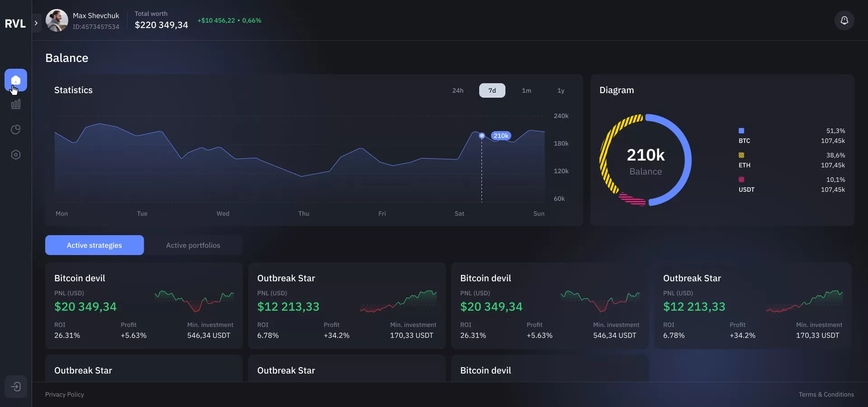Switch chart to 1y range

pyautogui.click(x=561, y=90)
